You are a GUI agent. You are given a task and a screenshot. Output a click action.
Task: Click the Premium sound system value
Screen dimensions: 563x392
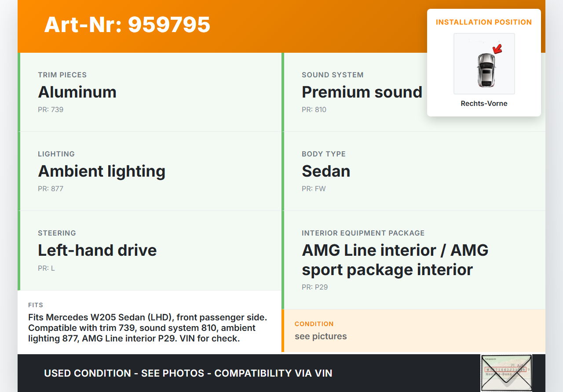coord(362,92)
